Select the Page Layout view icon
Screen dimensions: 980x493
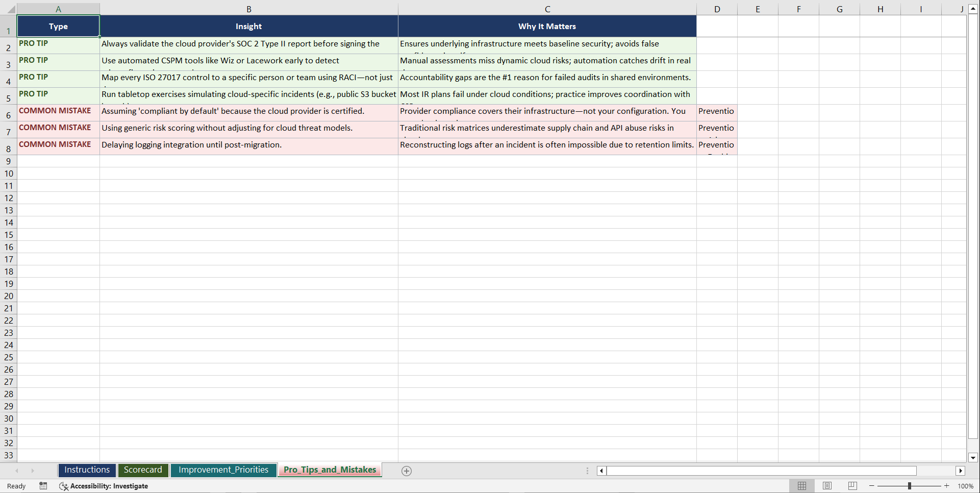pos(826,486)
